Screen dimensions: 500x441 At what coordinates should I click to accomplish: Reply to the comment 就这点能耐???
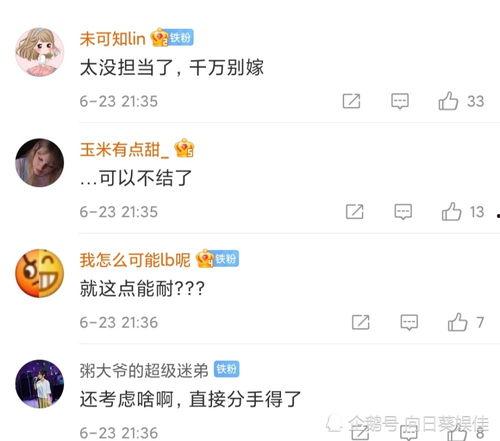(409, 322)
